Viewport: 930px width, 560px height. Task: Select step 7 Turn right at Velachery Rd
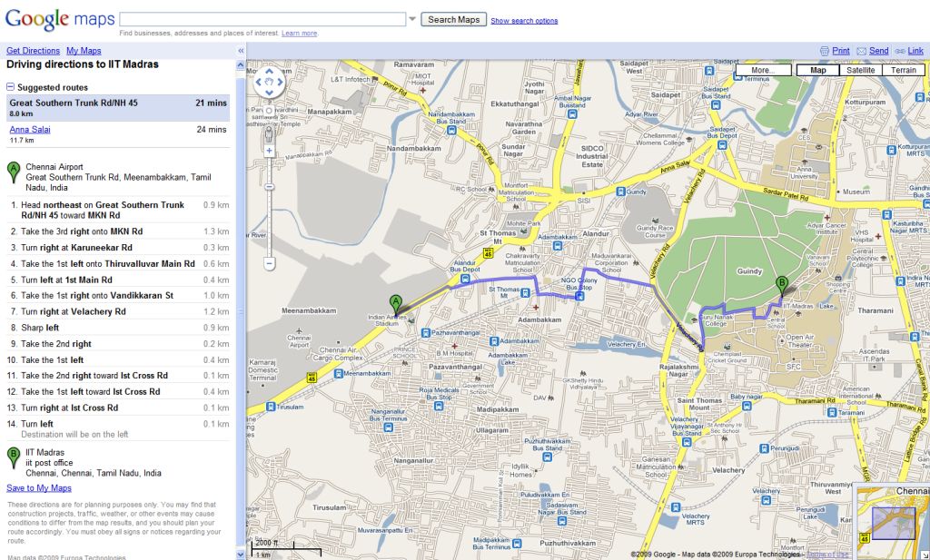(x=118, y=311)
